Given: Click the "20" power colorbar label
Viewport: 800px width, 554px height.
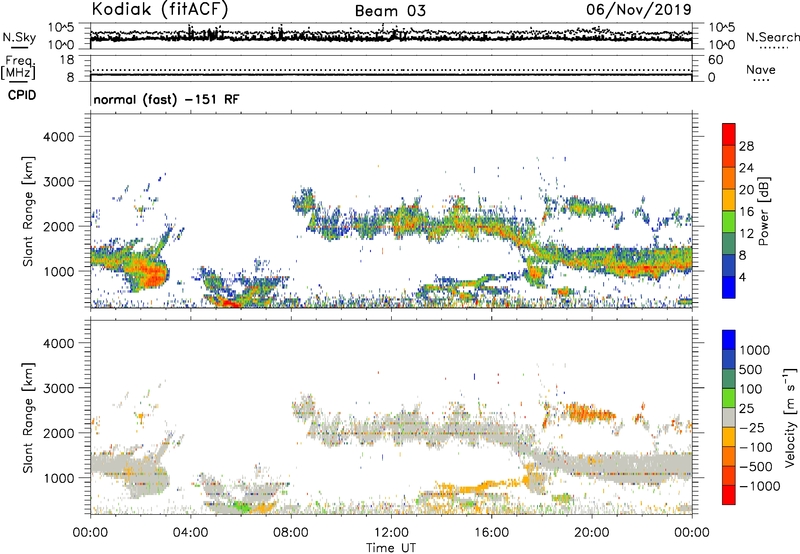Looking at the screenshot, I should point(746,190).
